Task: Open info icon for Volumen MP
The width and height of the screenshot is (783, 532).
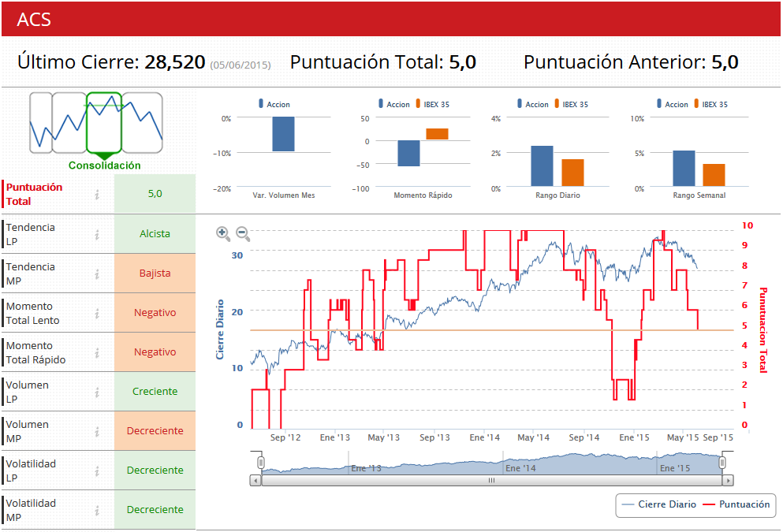Action: coord(97,432)
